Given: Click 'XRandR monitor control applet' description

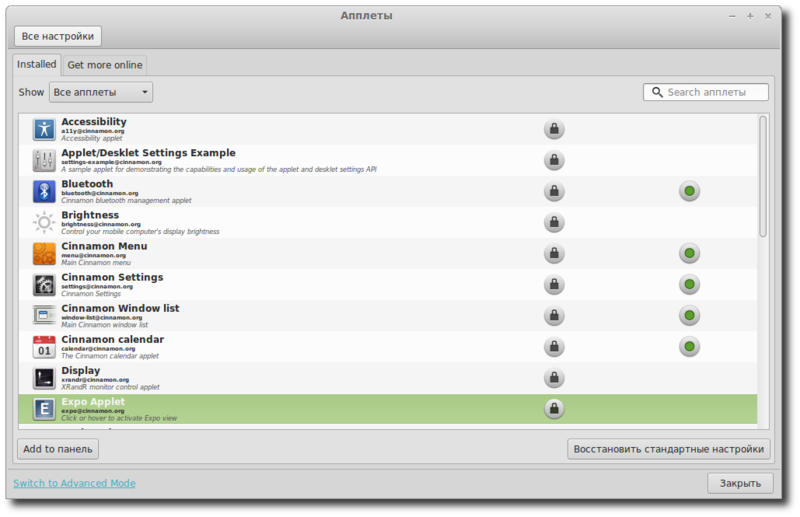Looking at the screenshot, I should pyautogui.click(x=110, y=387).
